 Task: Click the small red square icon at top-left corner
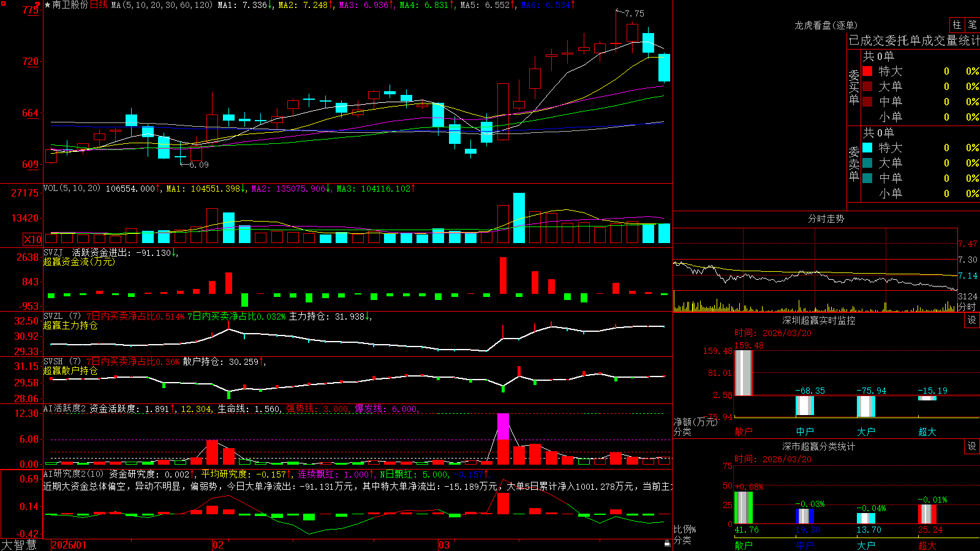(3, 4)
